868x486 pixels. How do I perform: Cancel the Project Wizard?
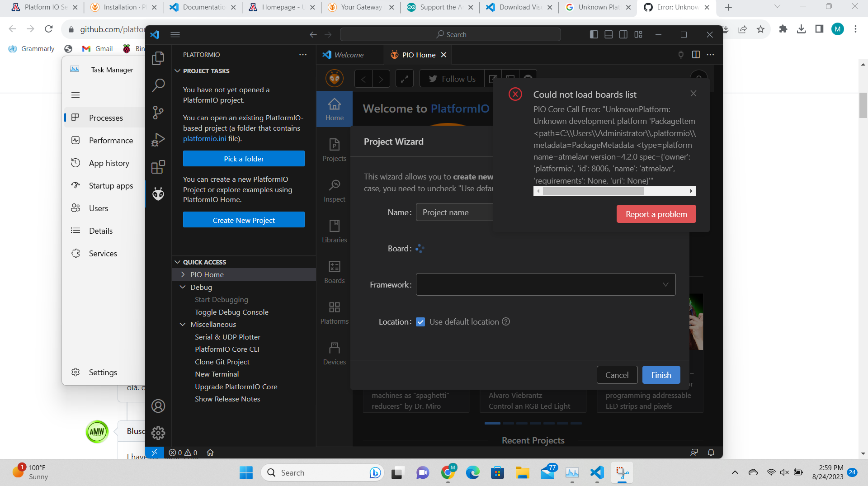[x=617, y=375]
